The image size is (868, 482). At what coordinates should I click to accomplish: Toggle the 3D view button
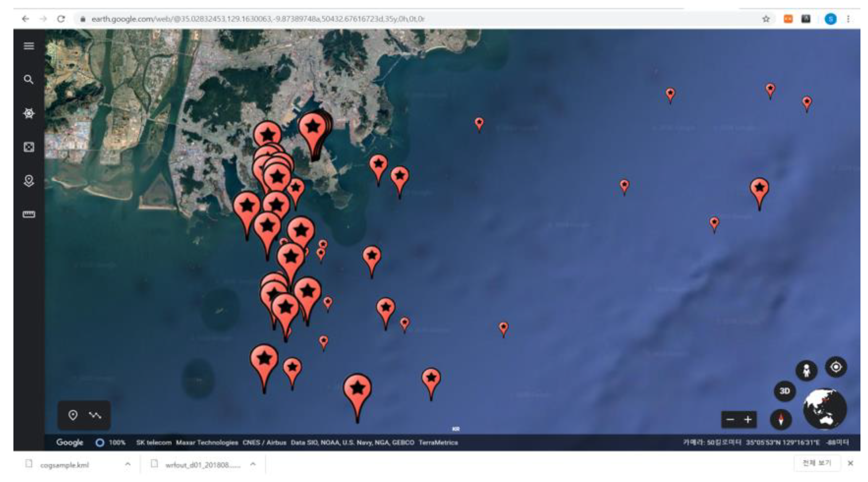click(785, 391)
